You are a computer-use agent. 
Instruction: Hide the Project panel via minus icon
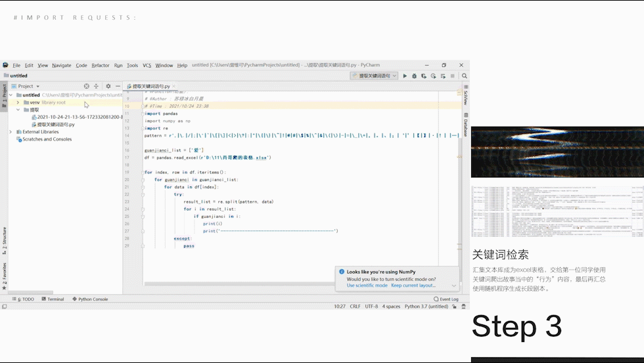[118, 86]
